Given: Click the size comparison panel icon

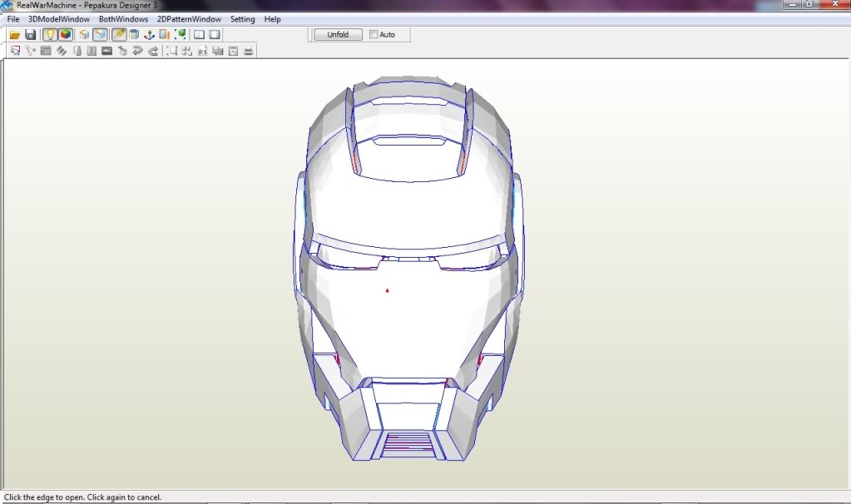Looking at the screenshot, I should click(165, 35).
